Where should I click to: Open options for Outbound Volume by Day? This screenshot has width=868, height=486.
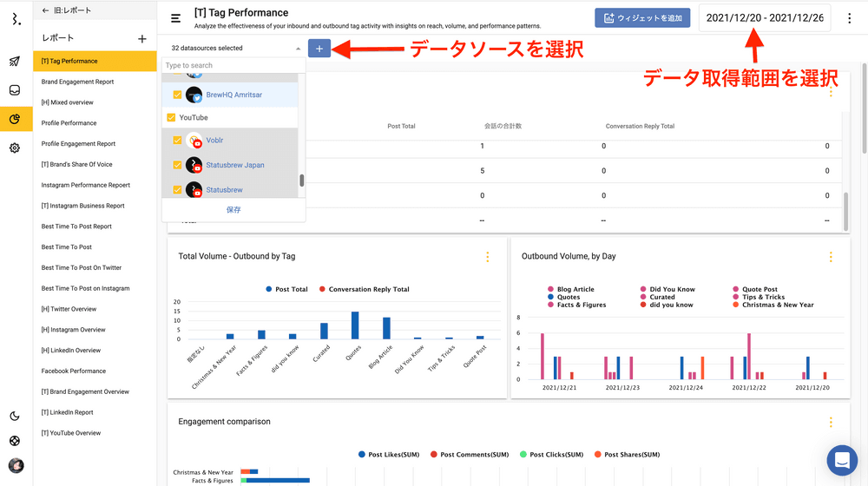(x=831, y=257)
